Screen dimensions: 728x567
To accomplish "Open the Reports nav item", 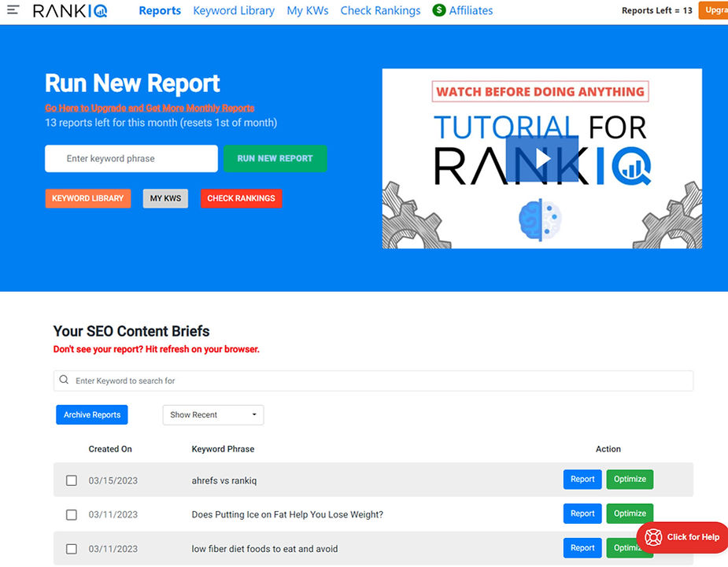I will click(160, 11).
